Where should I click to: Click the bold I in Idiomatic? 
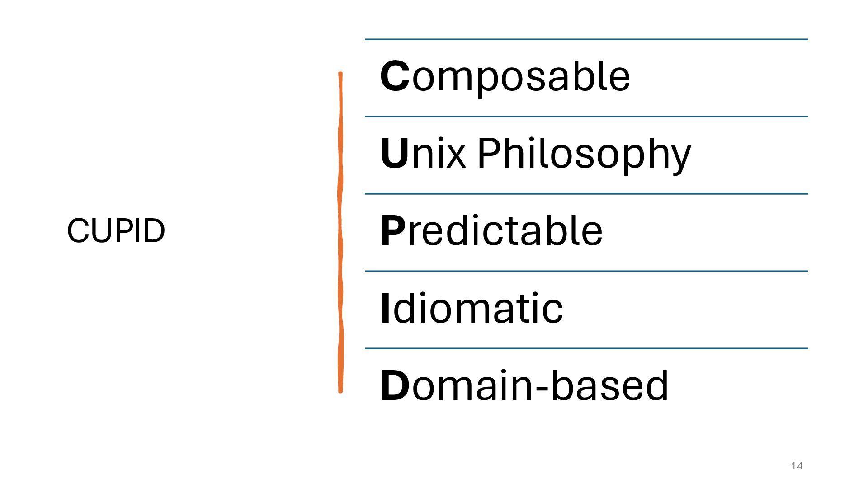386,308
